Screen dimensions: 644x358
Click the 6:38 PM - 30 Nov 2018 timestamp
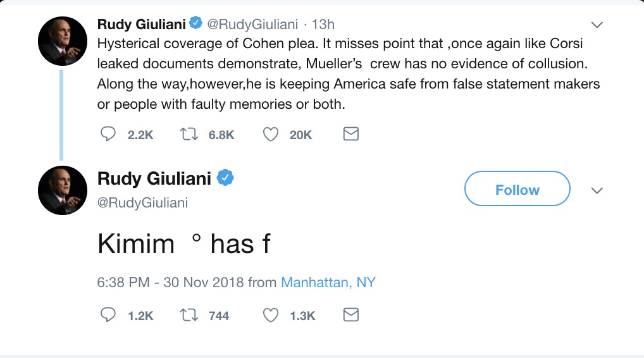171,282
